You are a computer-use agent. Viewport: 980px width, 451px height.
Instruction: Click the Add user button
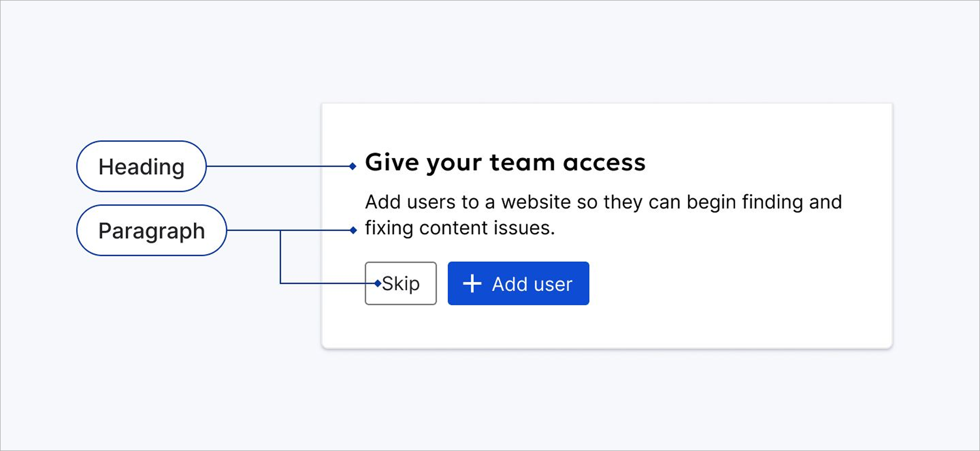(518, 283)
